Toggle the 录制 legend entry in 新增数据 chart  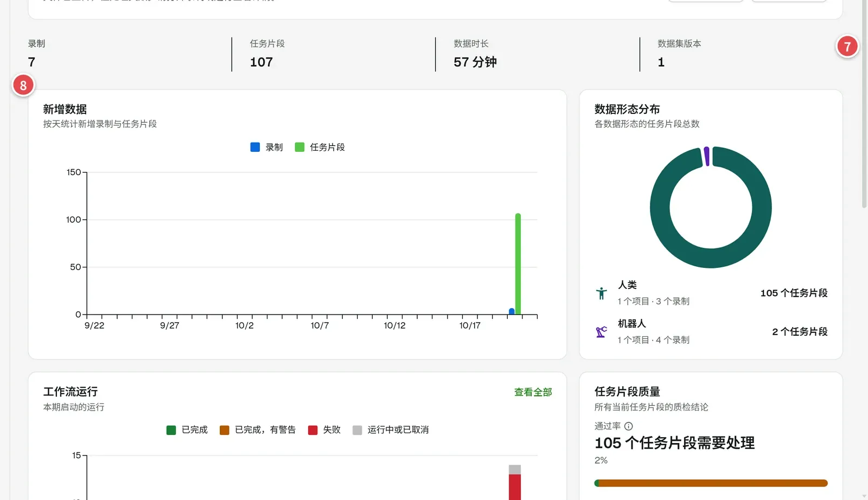pyautogui.click(x=266, y=148)
